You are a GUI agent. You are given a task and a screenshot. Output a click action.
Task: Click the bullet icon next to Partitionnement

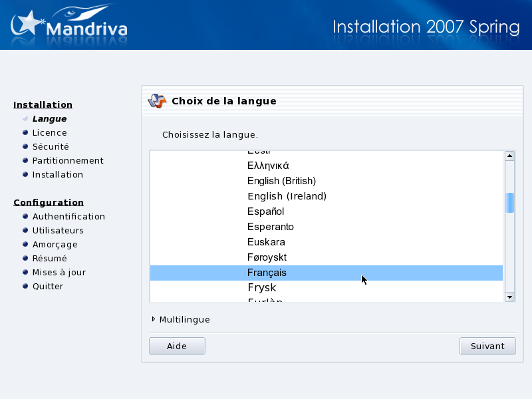25,160
